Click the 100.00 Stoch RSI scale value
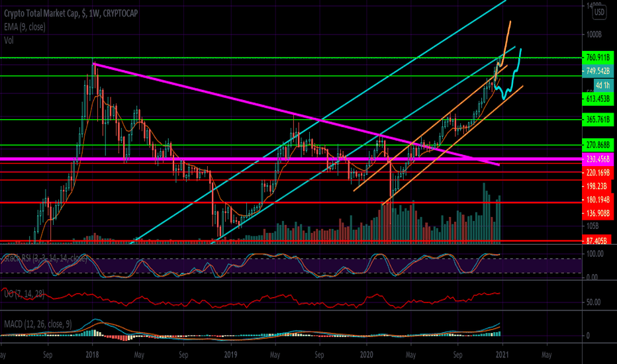This screenshot has height=364, width=617. tap(594, 254)
